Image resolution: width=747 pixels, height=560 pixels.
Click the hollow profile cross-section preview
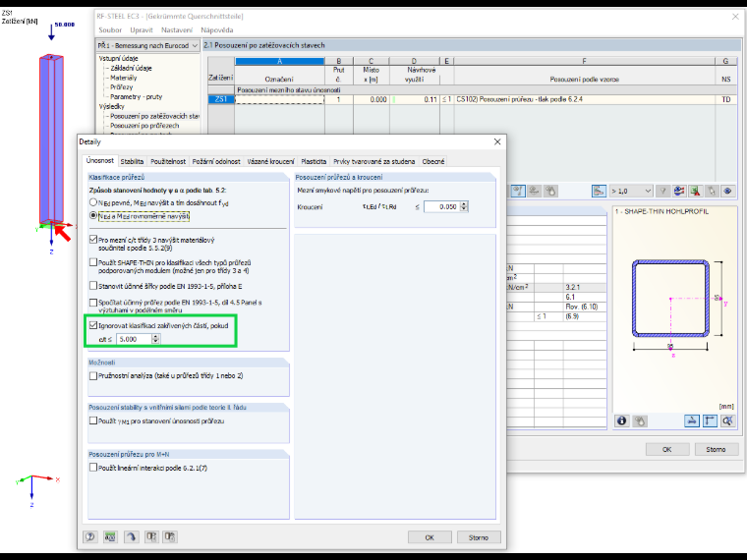coord(671,299)
